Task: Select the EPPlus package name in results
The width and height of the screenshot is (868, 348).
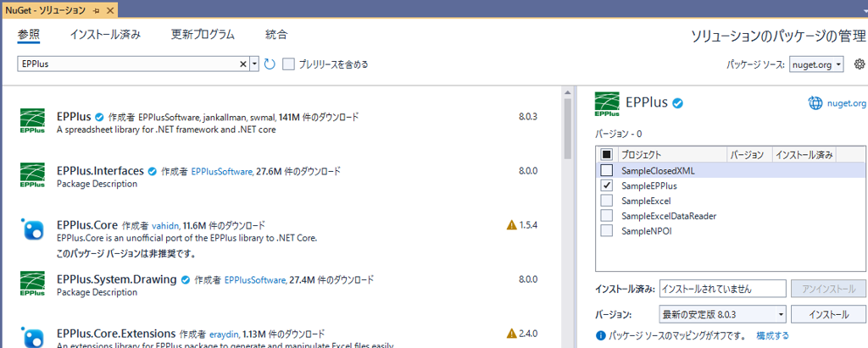Action: click(74, 118)
